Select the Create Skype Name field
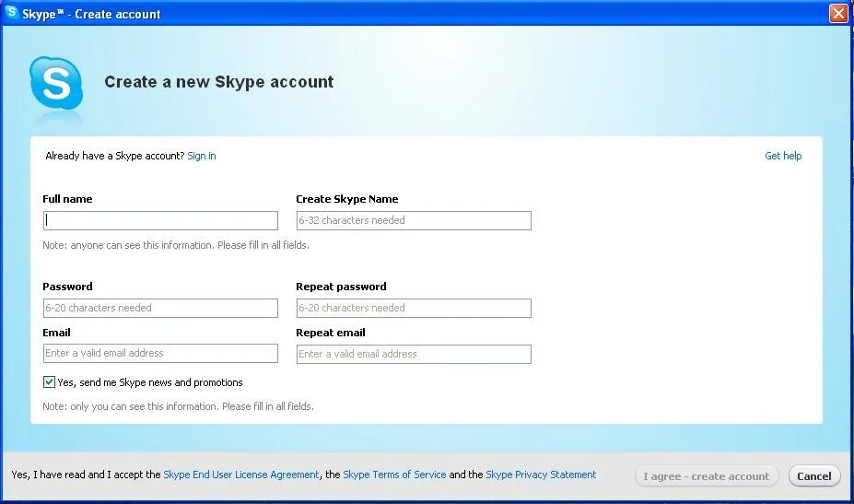Screen dimensions: 854x504 pos(414,220)
